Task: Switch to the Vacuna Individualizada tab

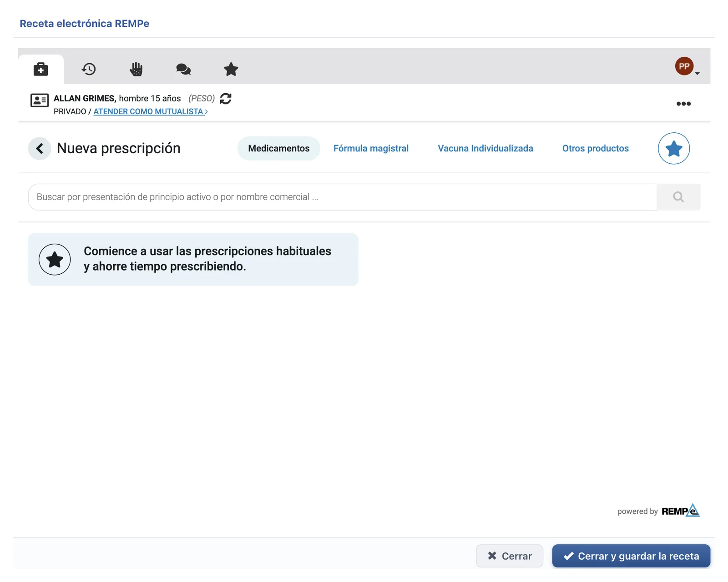Action: click(485, 148)
